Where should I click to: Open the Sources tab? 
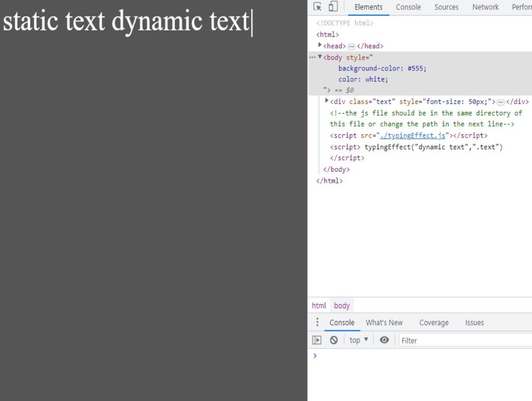point(446,7)
